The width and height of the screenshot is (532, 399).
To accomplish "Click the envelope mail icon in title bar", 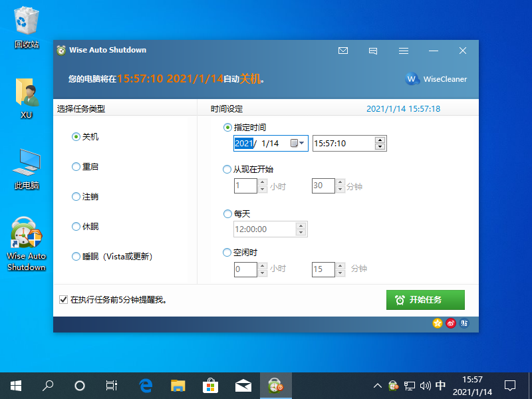I will [343, 51].
